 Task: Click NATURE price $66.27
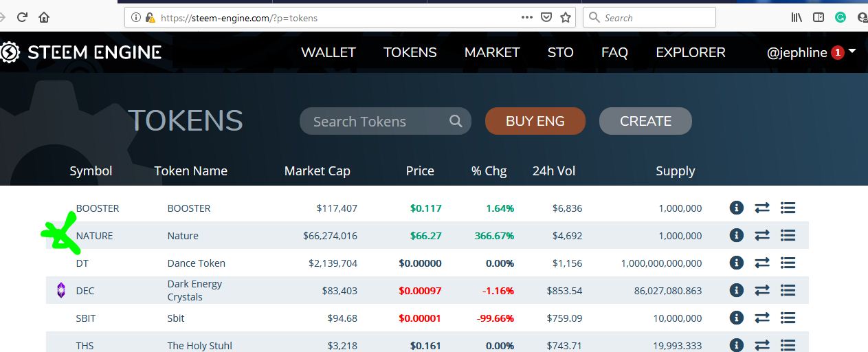426,236
